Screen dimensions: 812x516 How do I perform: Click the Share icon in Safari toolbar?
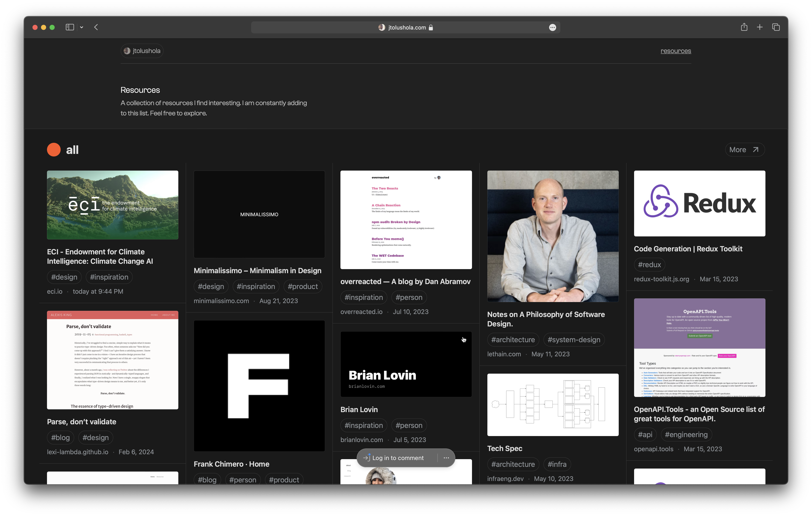[744, 27]
